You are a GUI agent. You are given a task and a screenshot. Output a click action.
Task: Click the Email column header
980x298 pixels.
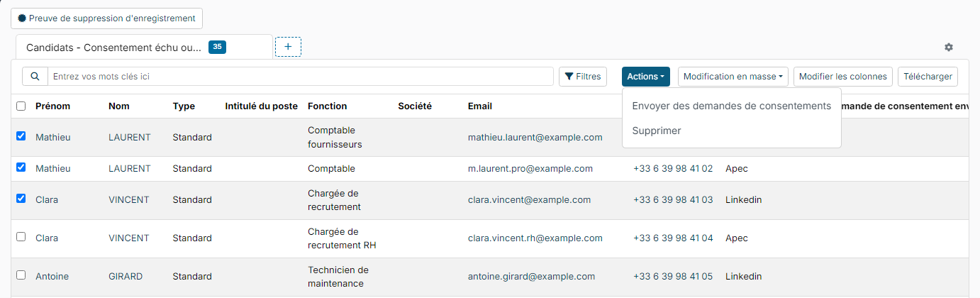pos(480,106)
